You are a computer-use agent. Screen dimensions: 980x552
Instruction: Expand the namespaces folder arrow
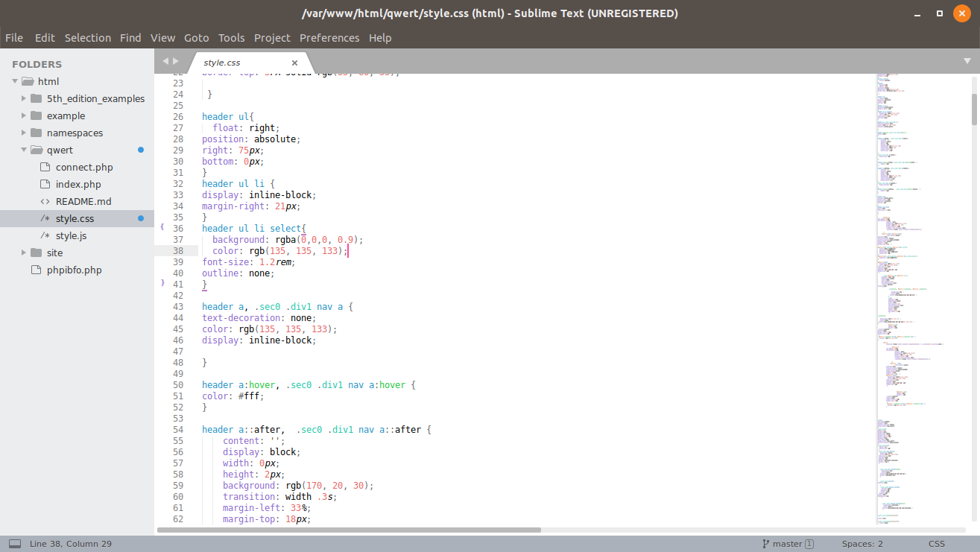[x=24, y=133]
